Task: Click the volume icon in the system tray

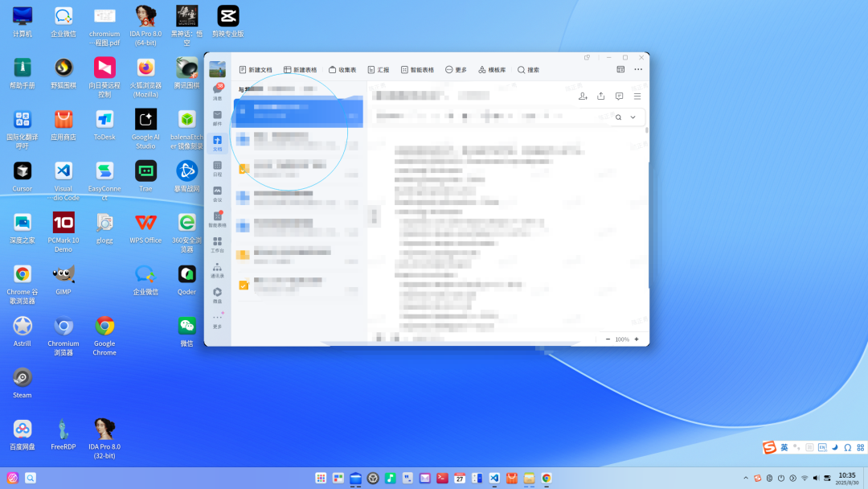Action: click(x=816, y=478)
